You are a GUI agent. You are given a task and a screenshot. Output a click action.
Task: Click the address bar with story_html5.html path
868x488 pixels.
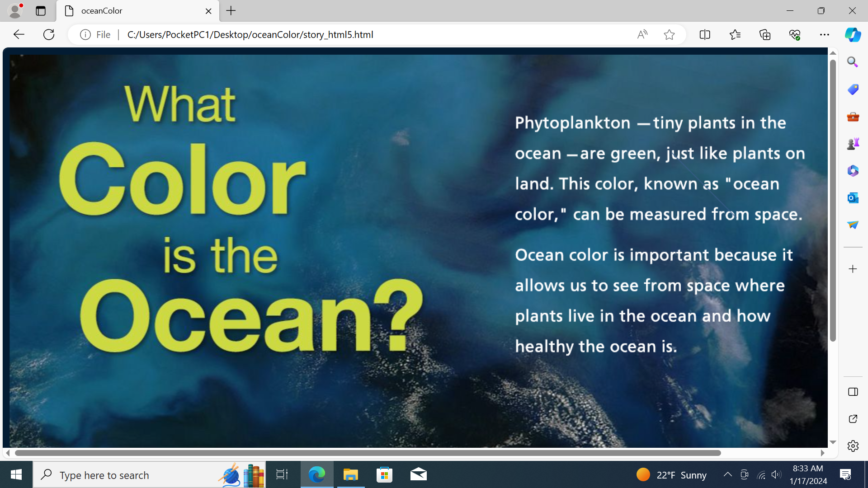point(250,34)
